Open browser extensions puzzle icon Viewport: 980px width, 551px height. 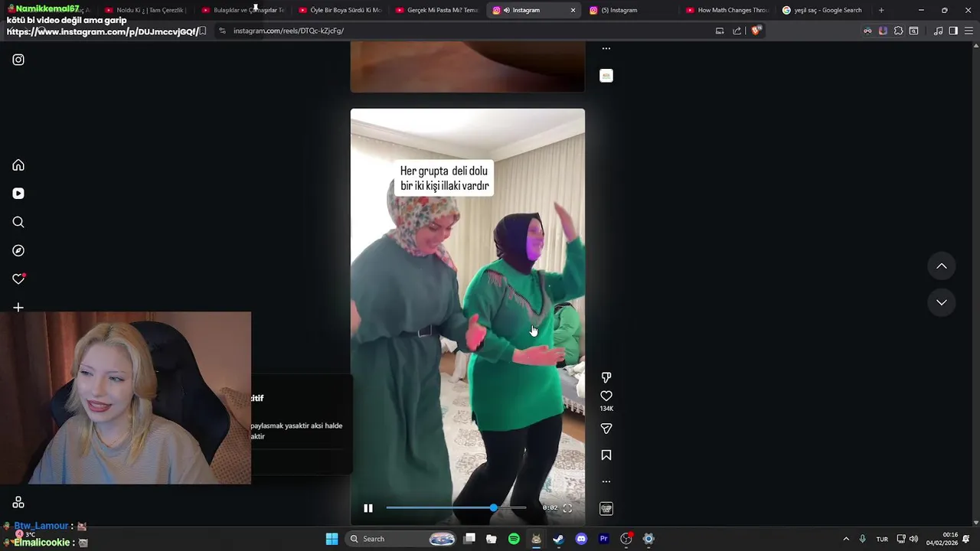[x=898, y=31]
